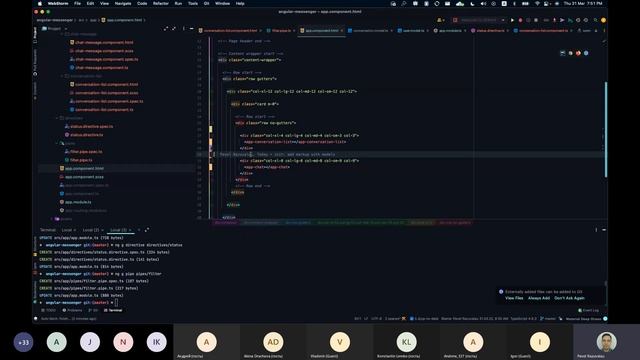Open the Project panel options menu
Screen dimensions: 640x360
point(184,29)
